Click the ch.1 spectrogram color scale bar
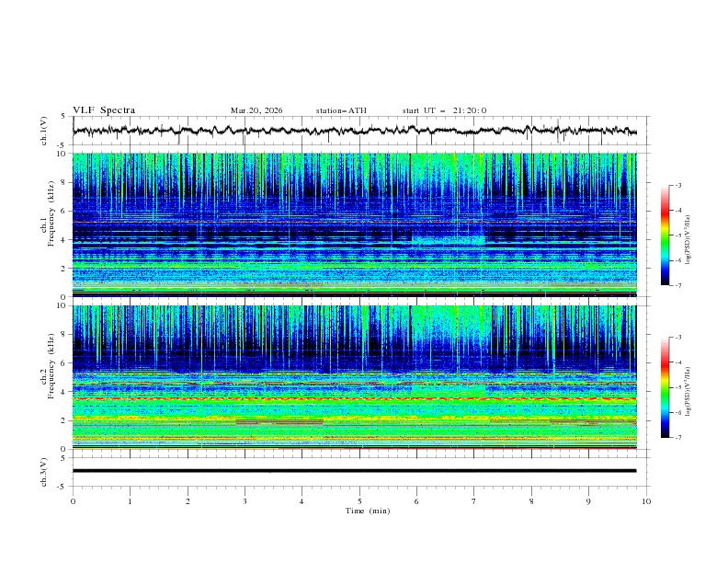The height and width of the screenshot is (563, 728). (665, 236)
